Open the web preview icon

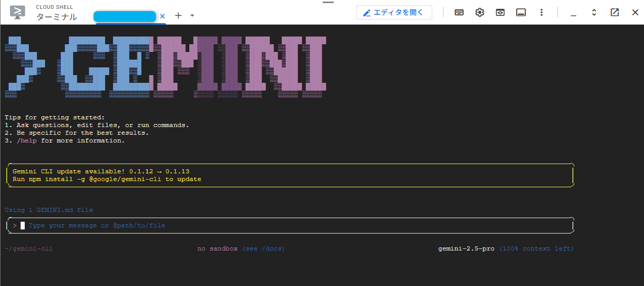click(x=500, y=12)
